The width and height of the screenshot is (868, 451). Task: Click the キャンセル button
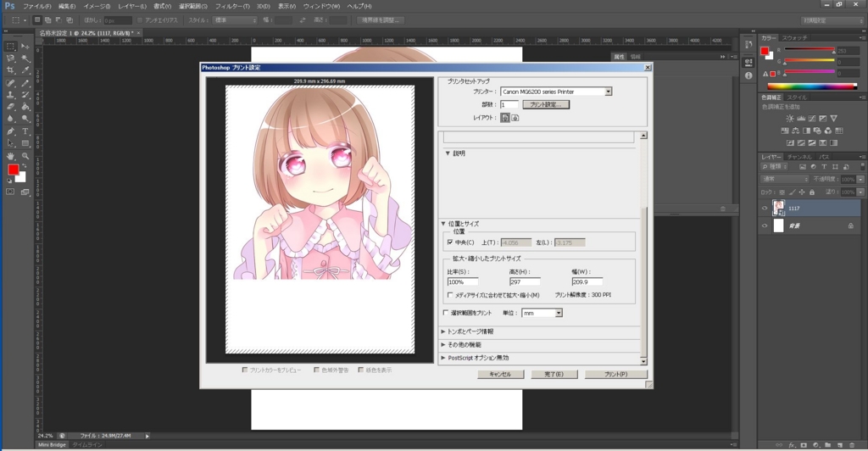[x=500, y=375]
